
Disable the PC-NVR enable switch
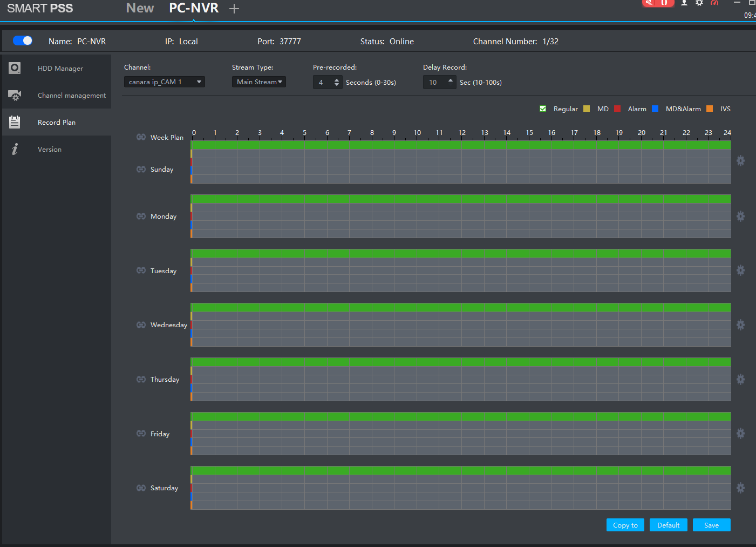tap(22, 40)
